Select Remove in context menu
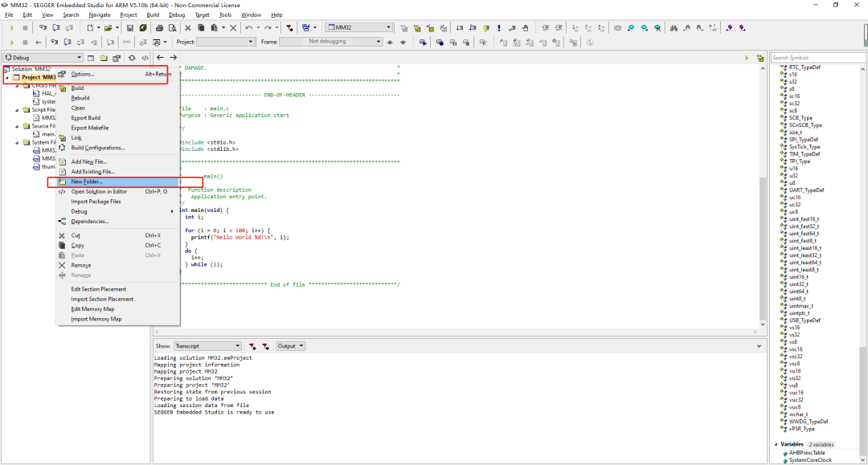This screenshot has width=868, height=465. (118, 265)
